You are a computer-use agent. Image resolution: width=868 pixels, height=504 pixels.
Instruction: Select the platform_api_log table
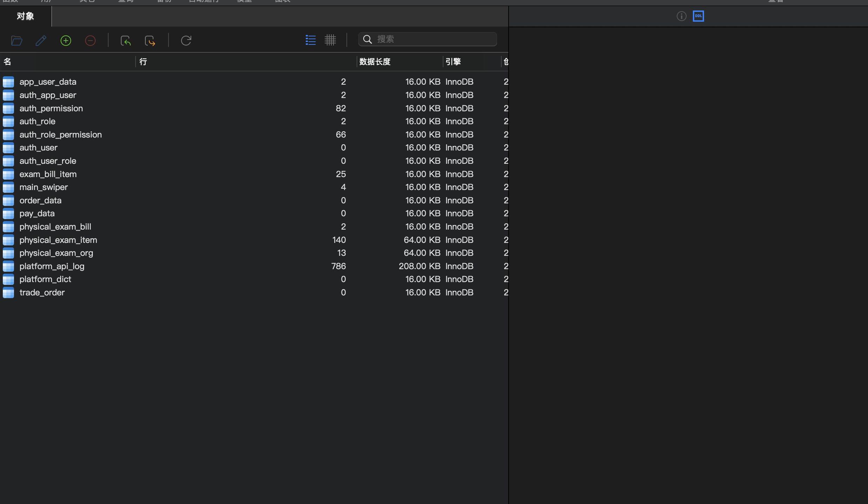pyautogui.click(x=52, y=266)
